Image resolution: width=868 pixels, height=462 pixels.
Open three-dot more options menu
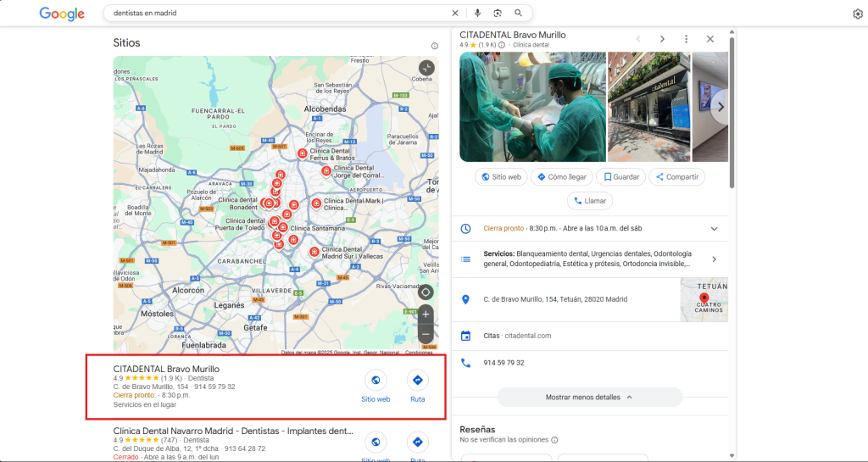pos(686,39)
